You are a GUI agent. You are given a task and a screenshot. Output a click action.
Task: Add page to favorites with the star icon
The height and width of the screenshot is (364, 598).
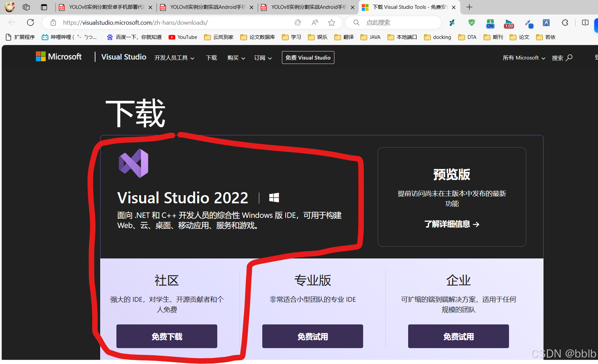332,23
